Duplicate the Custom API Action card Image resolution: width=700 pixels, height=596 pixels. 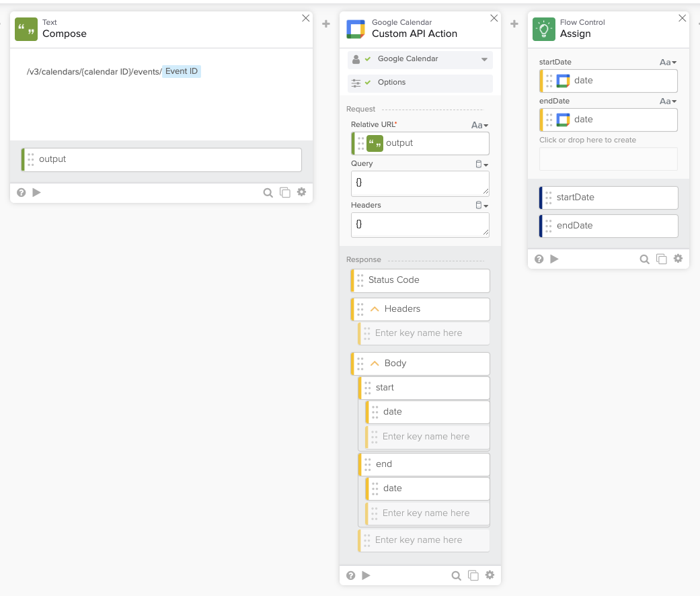473,575
